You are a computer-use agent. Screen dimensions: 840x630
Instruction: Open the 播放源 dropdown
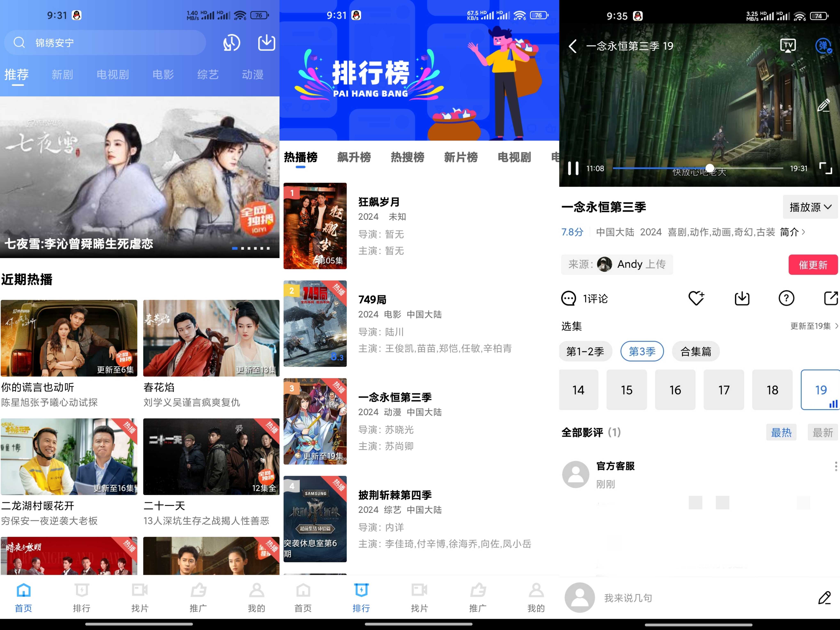(810, 207)
